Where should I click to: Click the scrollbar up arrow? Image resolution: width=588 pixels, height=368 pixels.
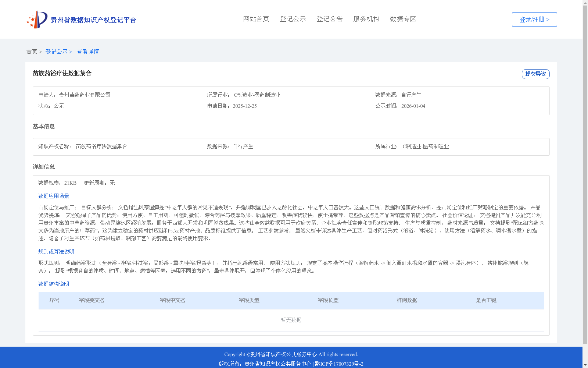tap(585, 3)
